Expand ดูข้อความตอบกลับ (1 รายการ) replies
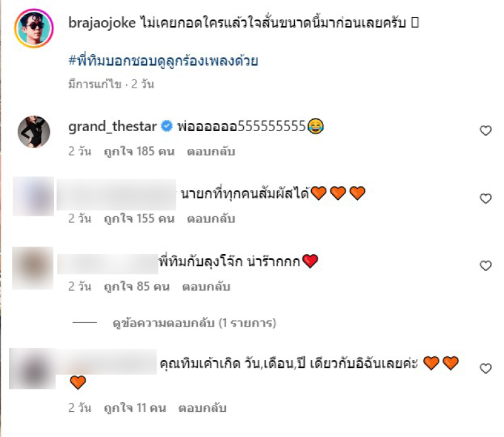Image resolution: width=504 pixels, height=437 pixels. [194, 323]
